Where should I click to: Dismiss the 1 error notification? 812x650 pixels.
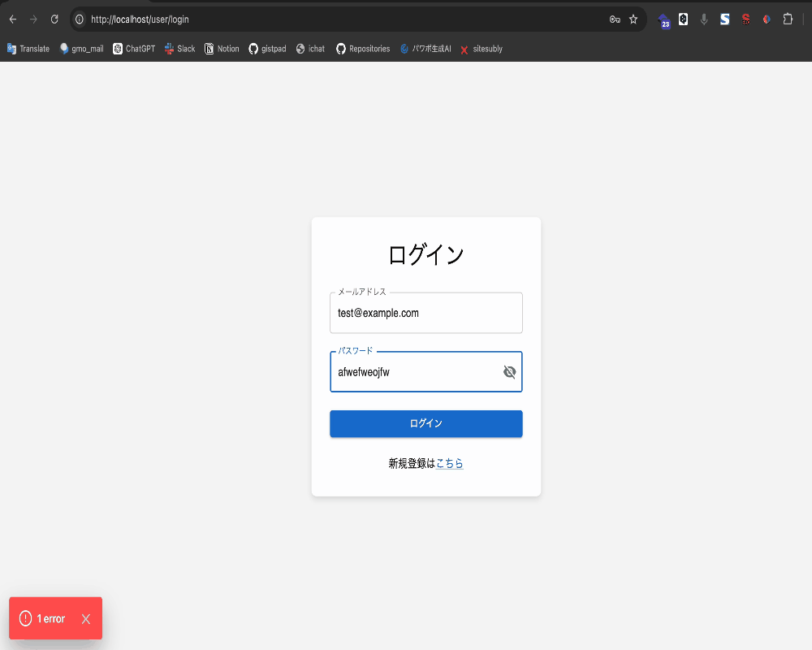[85, 618]
